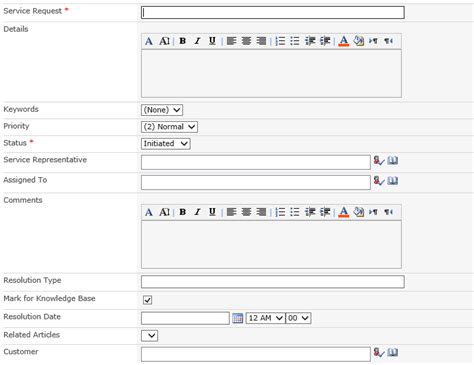Screen dimensions: 474x365
Task: Pick highlight color in Details toolbar
Action: (359, 41)
